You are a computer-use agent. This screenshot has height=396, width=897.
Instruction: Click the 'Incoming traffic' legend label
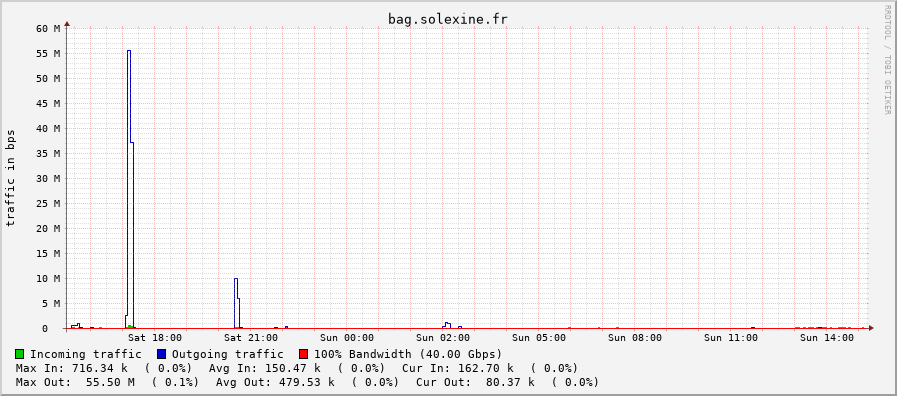(x=86, y=354)
